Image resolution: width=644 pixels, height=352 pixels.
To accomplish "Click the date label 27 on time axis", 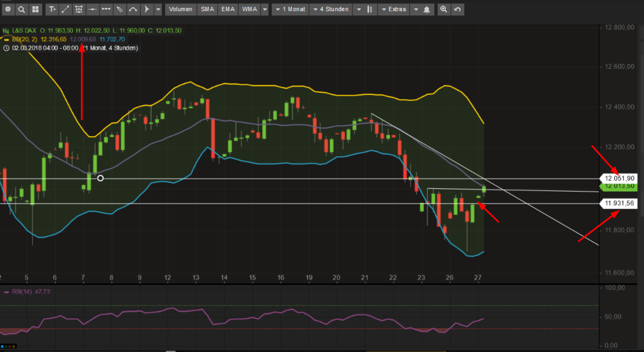I will [478, 278].
